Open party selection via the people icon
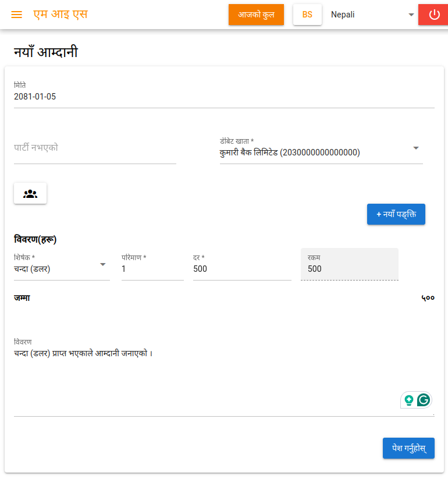Screen dimensions: 448x479 (30, 193)
